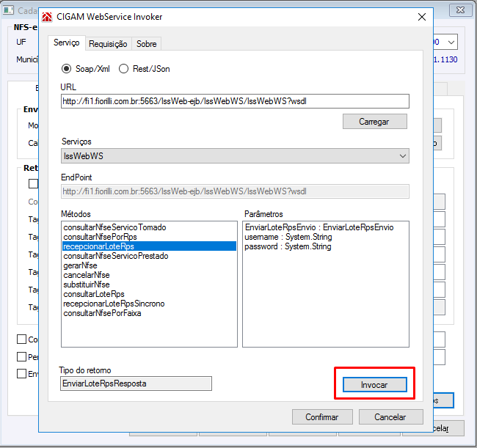
Task: Click the disabled EndPoint field
Action: coord(235,191)
